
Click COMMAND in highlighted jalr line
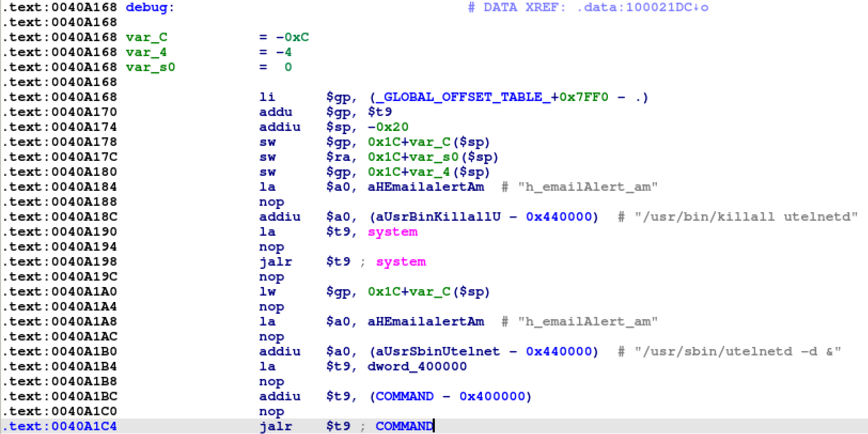tap(404, 427)
